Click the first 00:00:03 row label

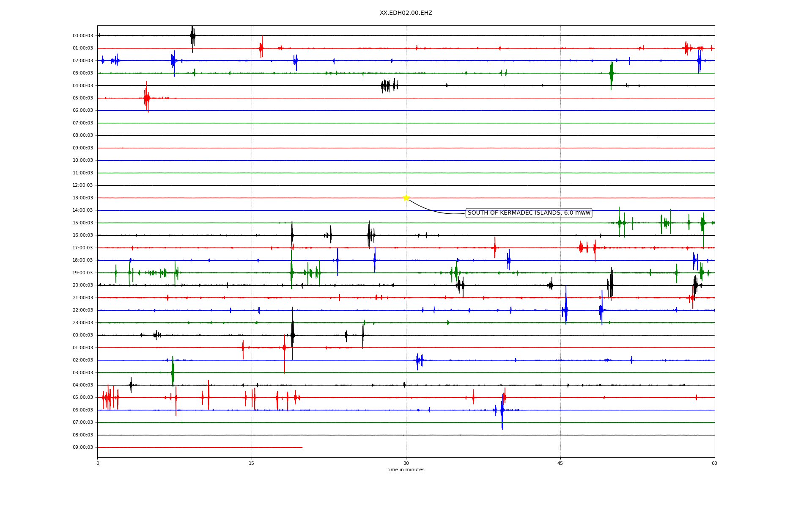83,36
